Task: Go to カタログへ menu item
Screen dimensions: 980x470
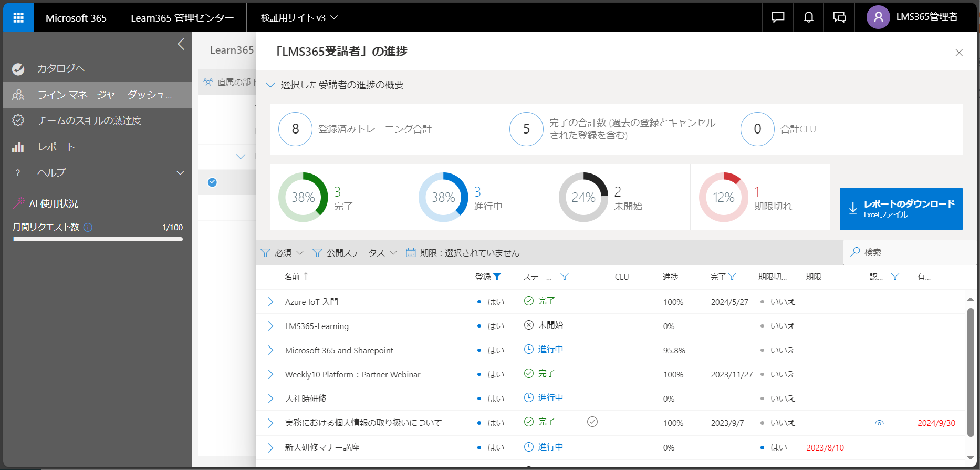Action: point(98,69)
